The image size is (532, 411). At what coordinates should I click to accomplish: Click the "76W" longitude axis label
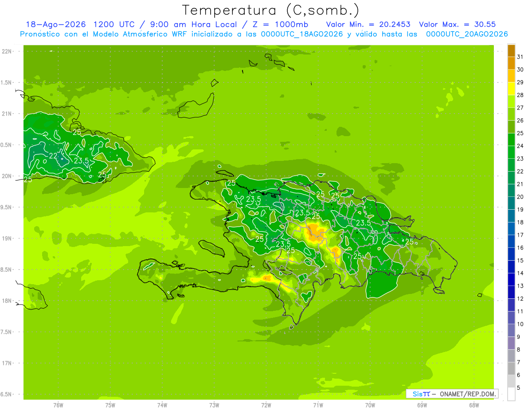click(x=58, y=406)
